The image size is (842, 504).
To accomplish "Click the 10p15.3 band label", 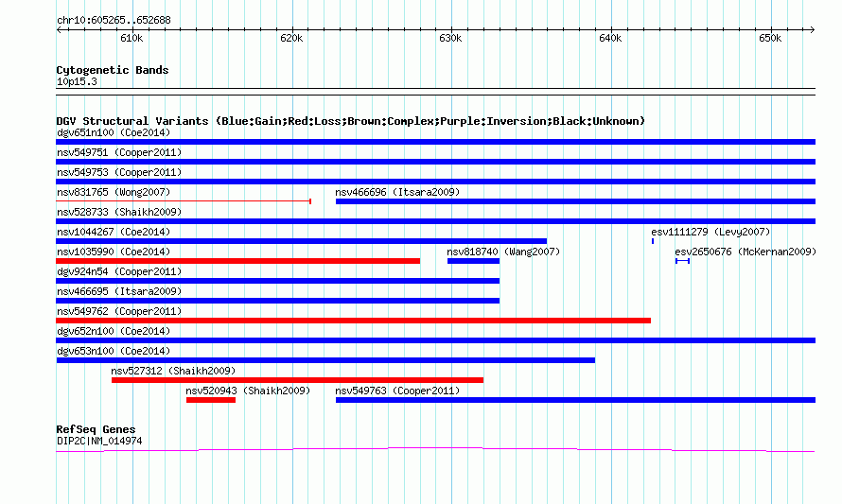I will [x=77, y=81].
